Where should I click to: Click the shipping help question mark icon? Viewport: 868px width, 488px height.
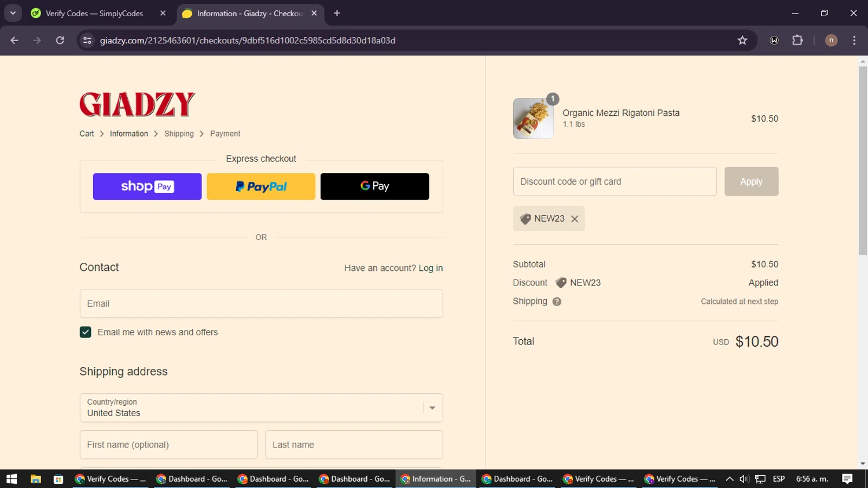tap(557, 302)
